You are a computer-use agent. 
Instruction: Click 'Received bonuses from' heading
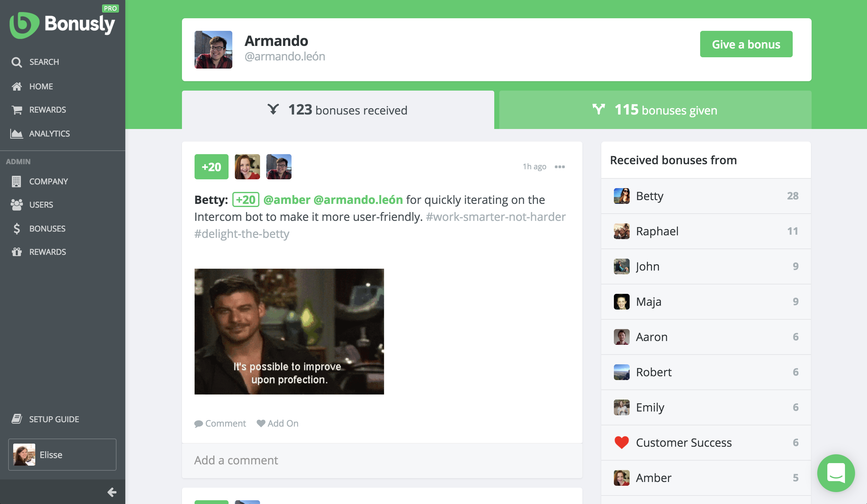pyautogui.click(x=673, y=160)
